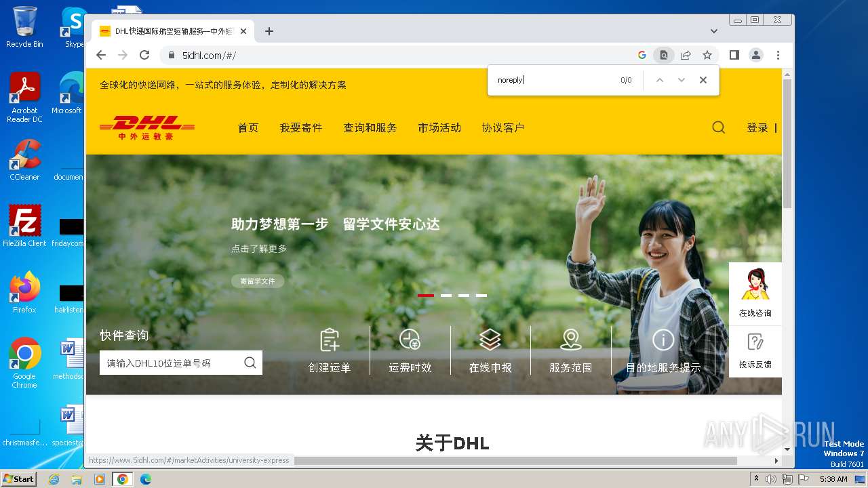Open Firefox desktop icon

coord(24,292)
